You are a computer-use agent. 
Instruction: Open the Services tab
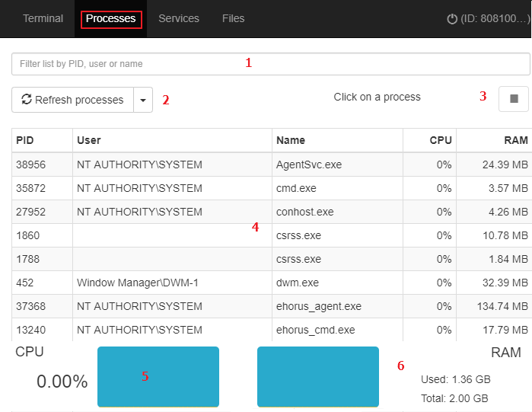click(x=179, y=18)
